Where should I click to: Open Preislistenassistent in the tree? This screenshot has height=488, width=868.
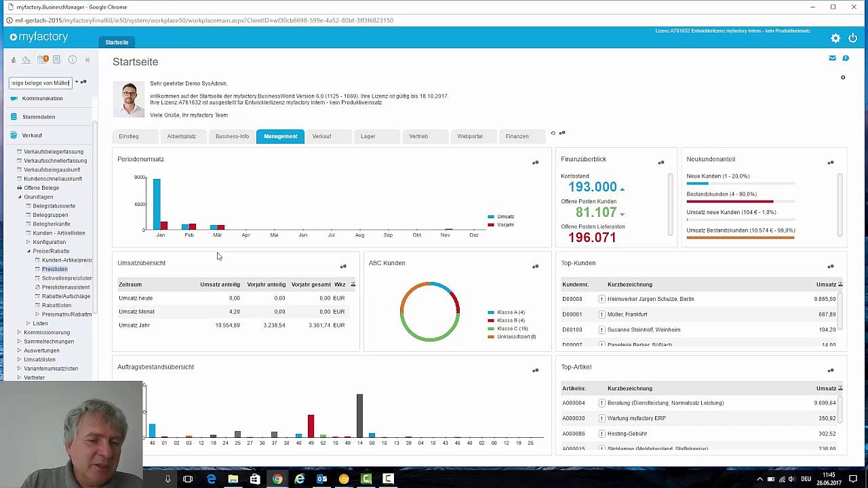pos(66,287)
